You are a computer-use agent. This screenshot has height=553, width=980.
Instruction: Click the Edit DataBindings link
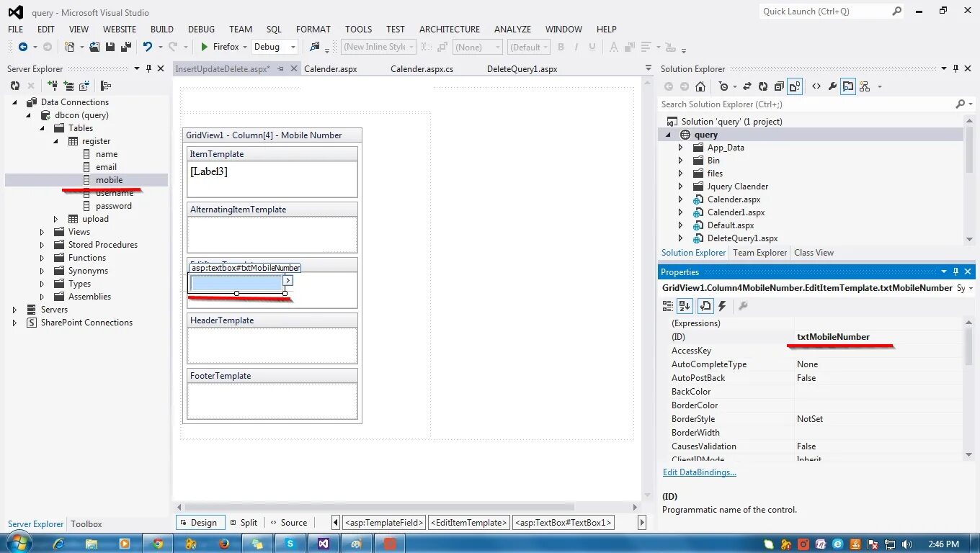tap(700, 472)
